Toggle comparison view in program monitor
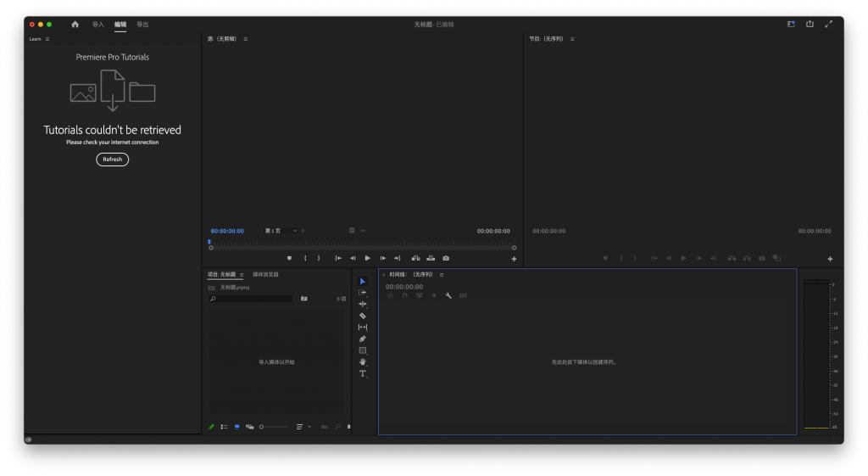 (x=776, y=258)
